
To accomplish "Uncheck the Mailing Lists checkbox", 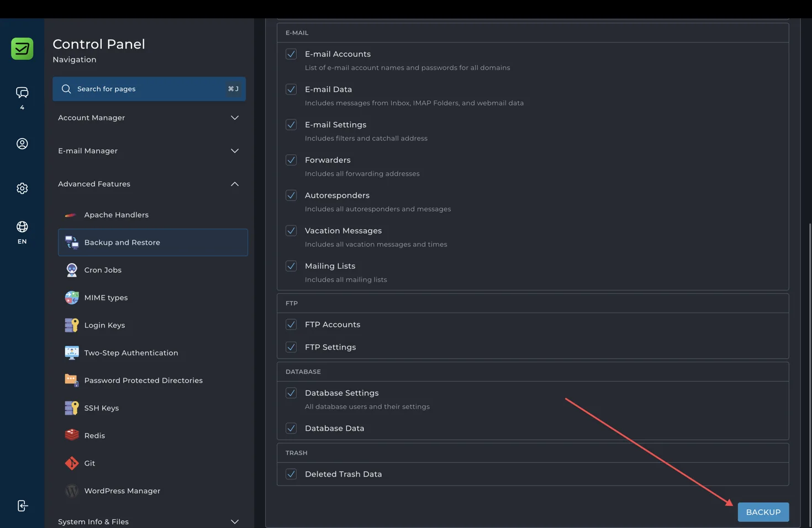I will pos(291,266).
